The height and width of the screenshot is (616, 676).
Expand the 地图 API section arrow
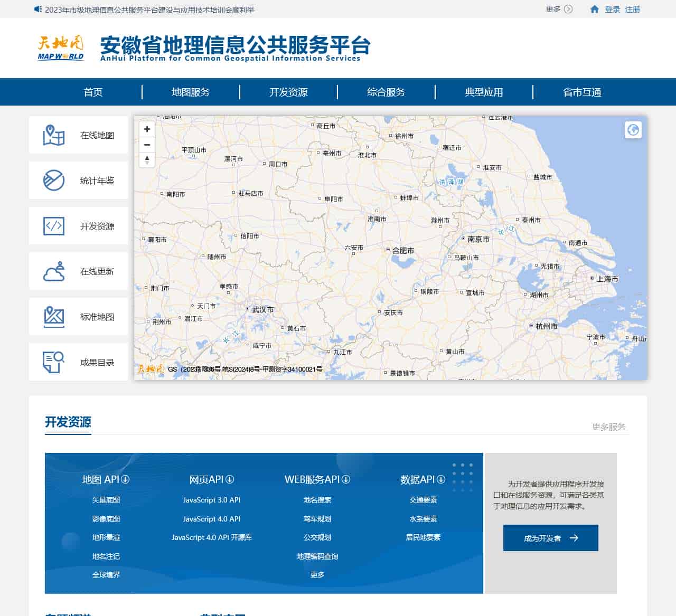[125, 479]
